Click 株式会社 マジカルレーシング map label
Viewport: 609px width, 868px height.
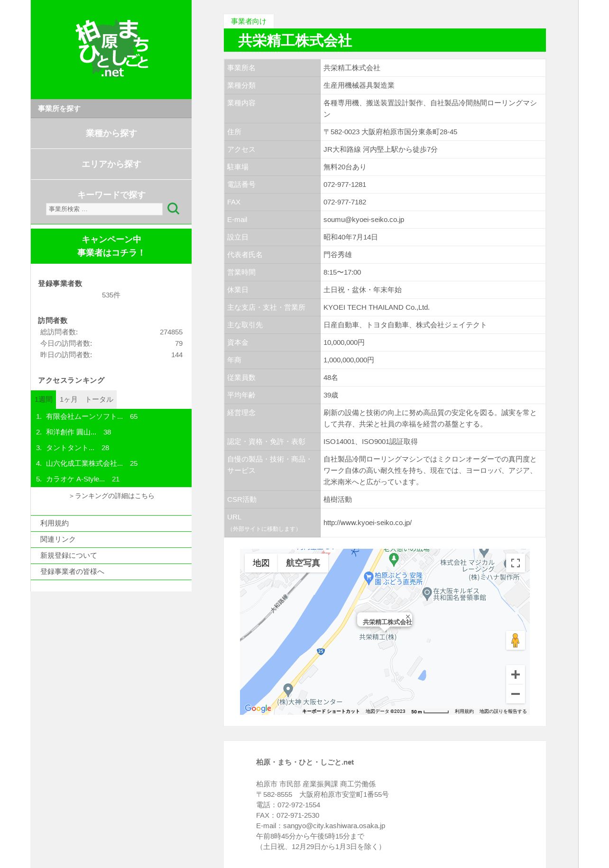tap(467, 566)
